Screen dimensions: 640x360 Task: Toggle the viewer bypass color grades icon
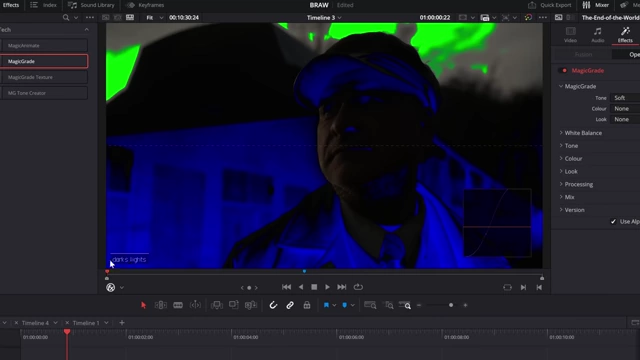(528, 18)
